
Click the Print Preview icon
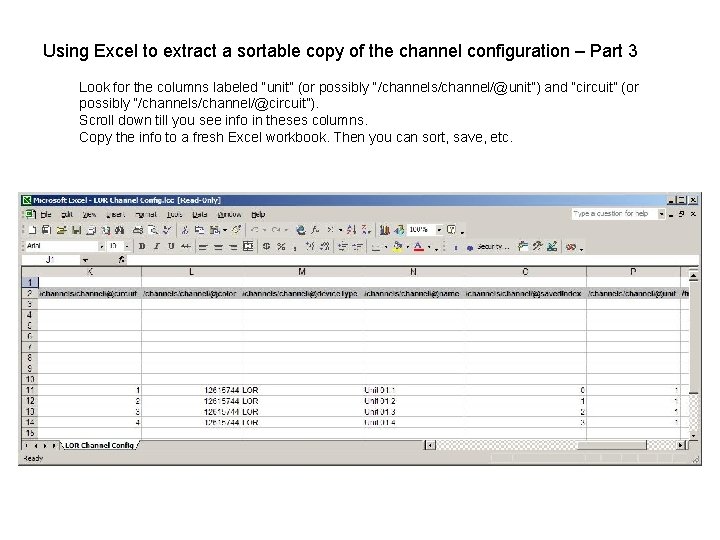coord(153,230)
